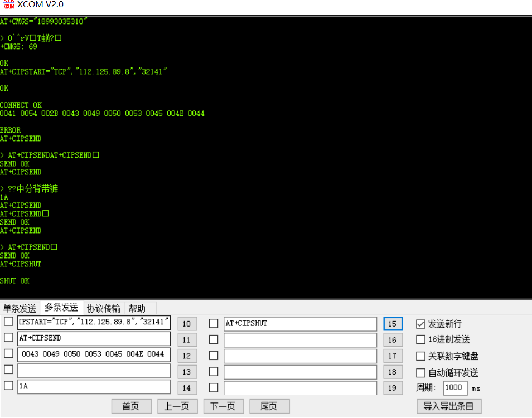
Task: Click the empty input field beside button 13
Action: (x=94, y=371)
